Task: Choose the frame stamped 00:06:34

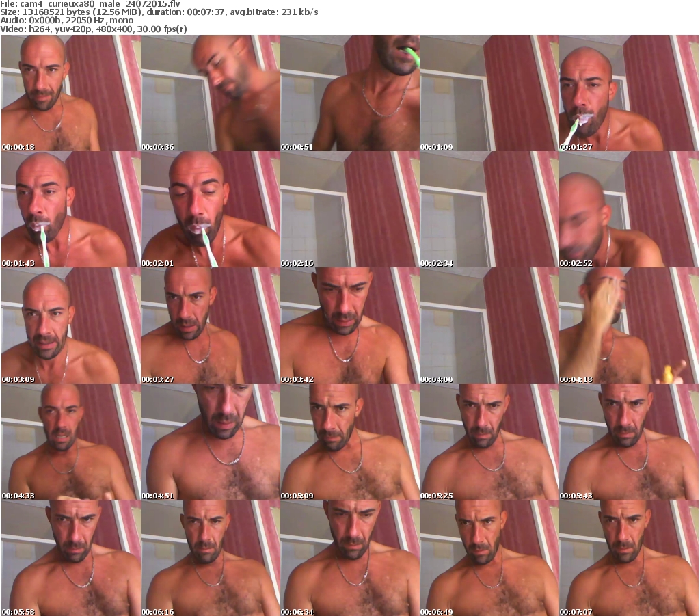Action: 350,558
